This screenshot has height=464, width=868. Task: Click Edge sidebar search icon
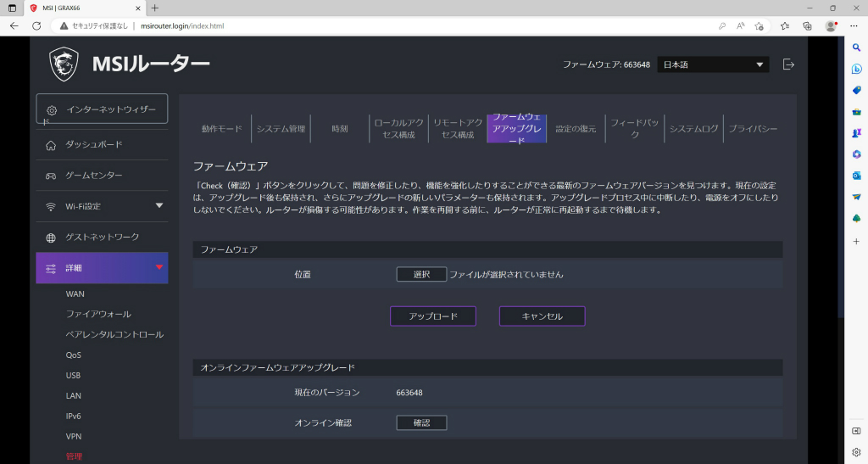[x=856, y=48]
